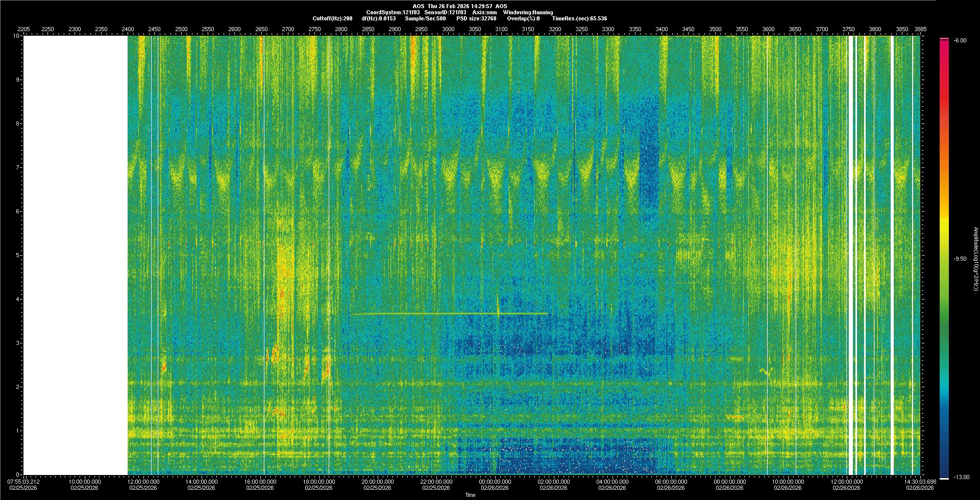
Task: Select the "Axis:sum" header label
Action: pos(484,12)
